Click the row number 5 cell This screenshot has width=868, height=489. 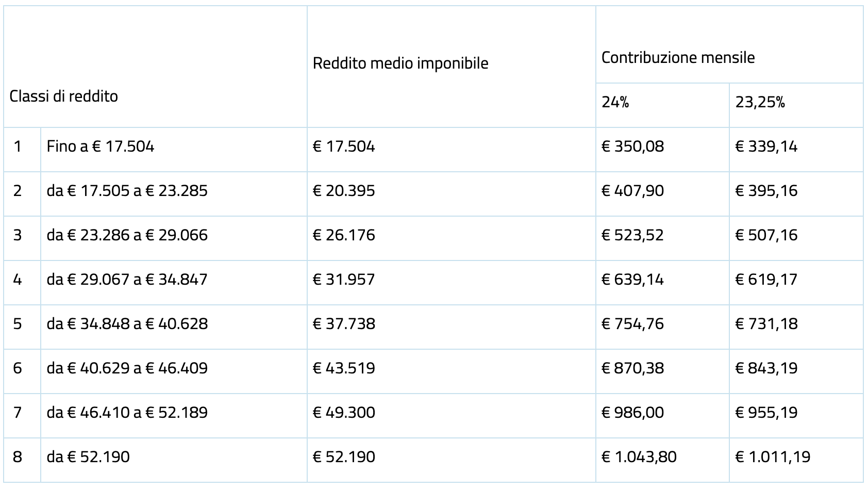click(x=18, y=324)
